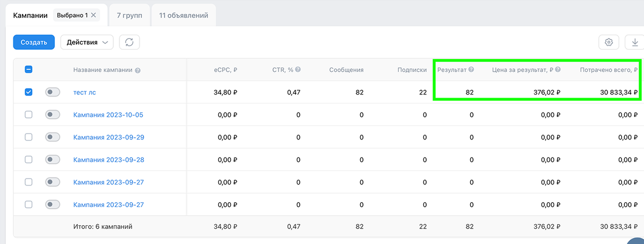This screenshot has height=244, width=644.
Task: Sort by Потрачено всего column header
Action: (x=610, y=70)
